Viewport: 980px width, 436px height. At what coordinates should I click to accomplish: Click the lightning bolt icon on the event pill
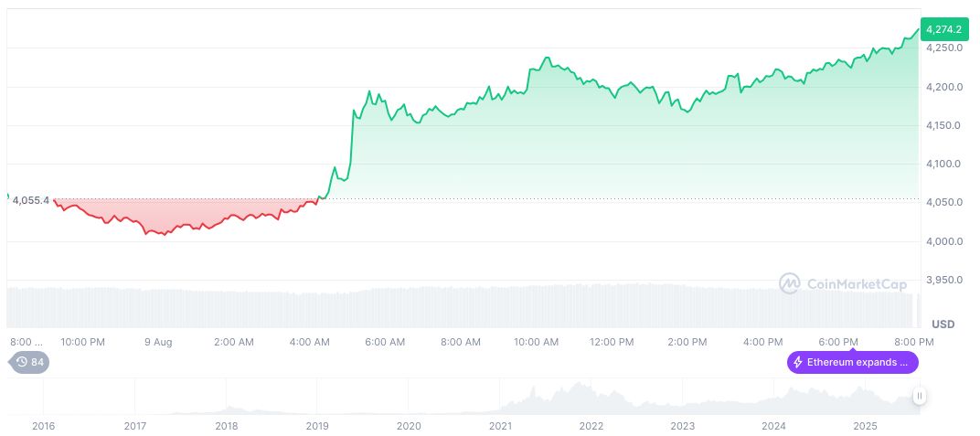click(799, 362)
